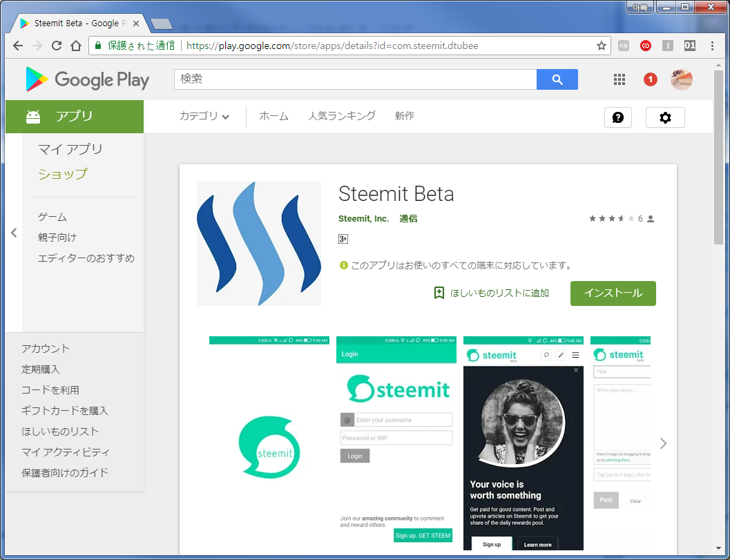Reload the page with the refresh icon
Viewport: 730px width, 560px height.
point(57,46)
